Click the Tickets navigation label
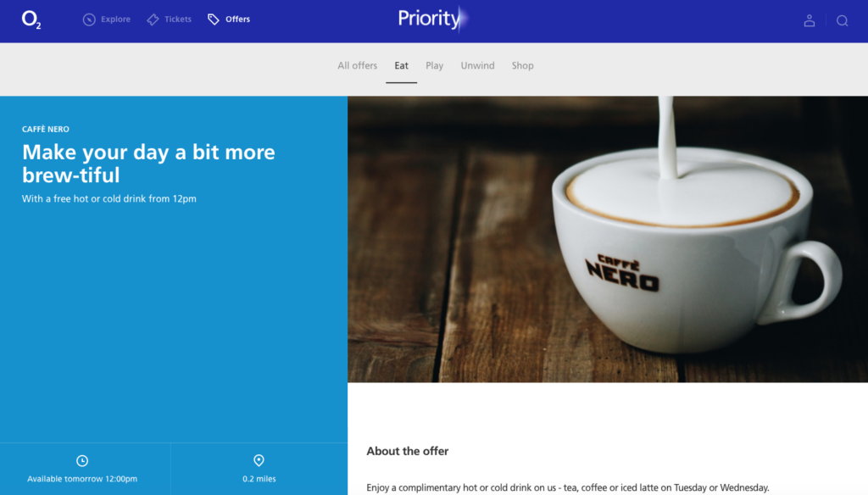 pyautogui.click(x=178, y=19)
